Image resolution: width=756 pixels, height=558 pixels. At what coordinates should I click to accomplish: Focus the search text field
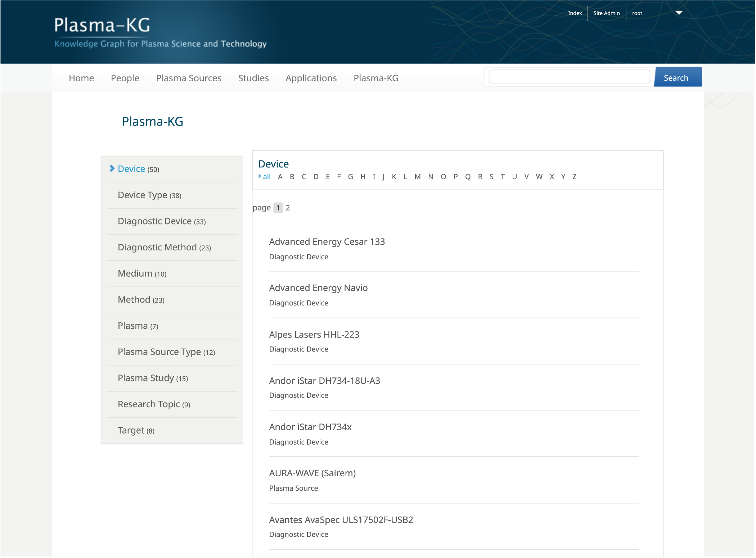click(x=569, y=77)
